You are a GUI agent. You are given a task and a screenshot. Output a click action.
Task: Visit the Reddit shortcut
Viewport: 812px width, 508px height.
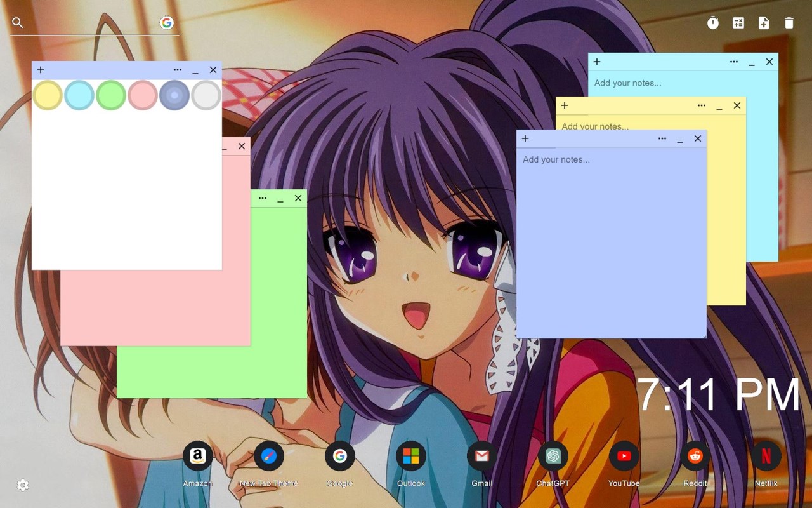(695, 456)
